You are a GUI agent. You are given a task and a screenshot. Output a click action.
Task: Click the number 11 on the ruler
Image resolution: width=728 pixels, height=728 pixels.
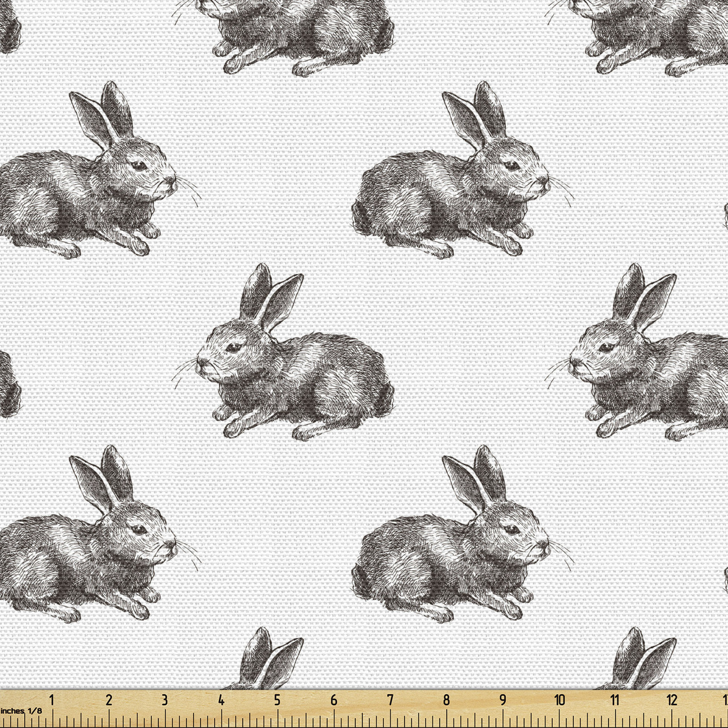(615, 700)
